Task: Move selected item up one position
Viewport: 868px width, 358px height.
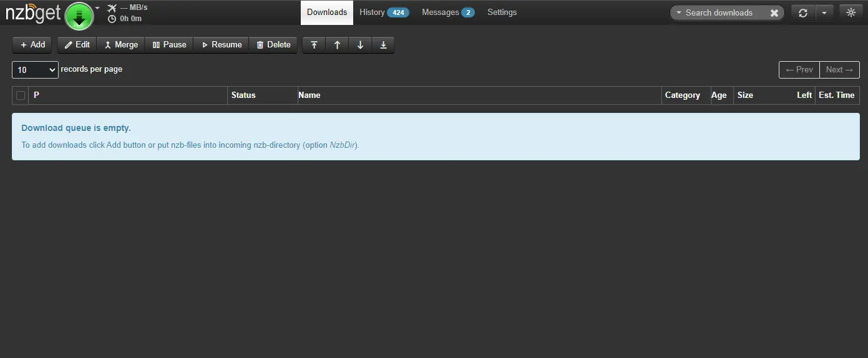Action: [337, 45]
